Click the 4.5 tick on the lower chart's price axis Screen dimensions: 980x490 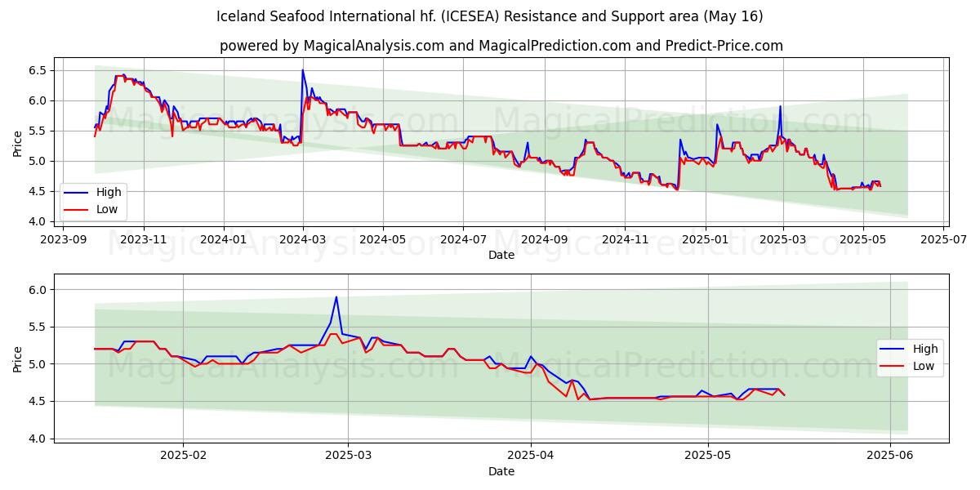tap(39, 401)
